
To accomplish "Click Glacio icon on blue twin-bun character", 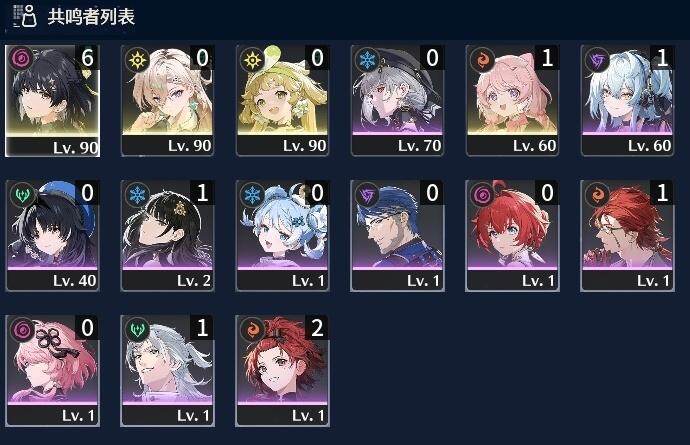I will [x=252, y=194].
